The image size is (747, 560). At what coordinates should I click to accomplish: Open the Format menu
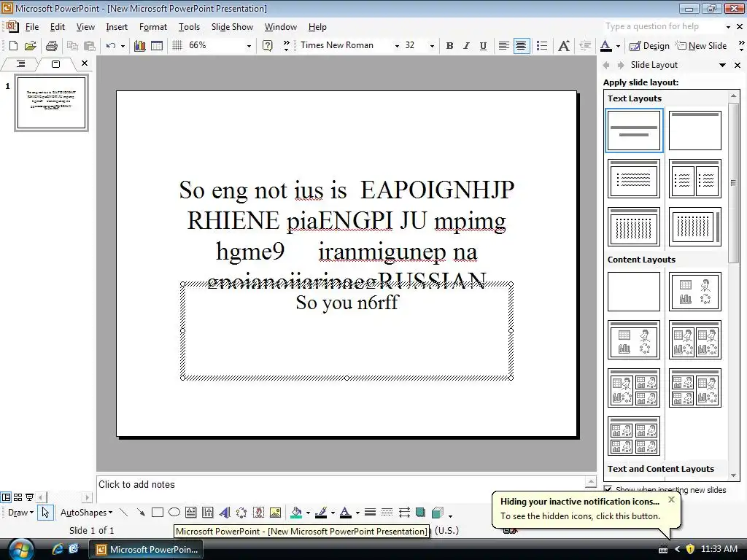point(153,27)
